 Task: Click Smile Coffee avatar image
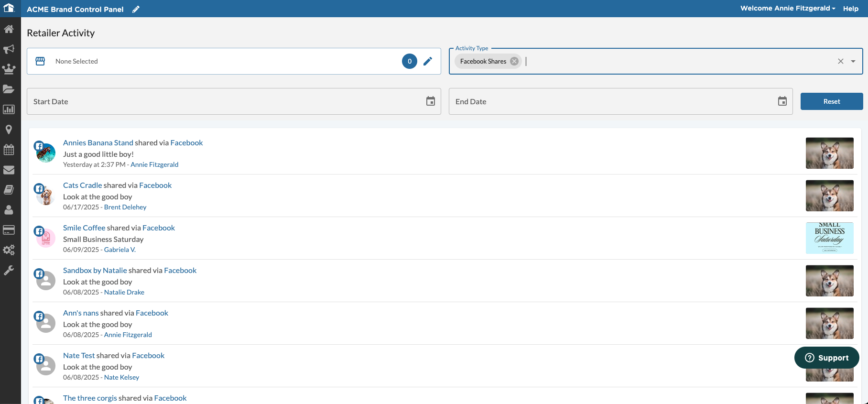coord(46,238)
